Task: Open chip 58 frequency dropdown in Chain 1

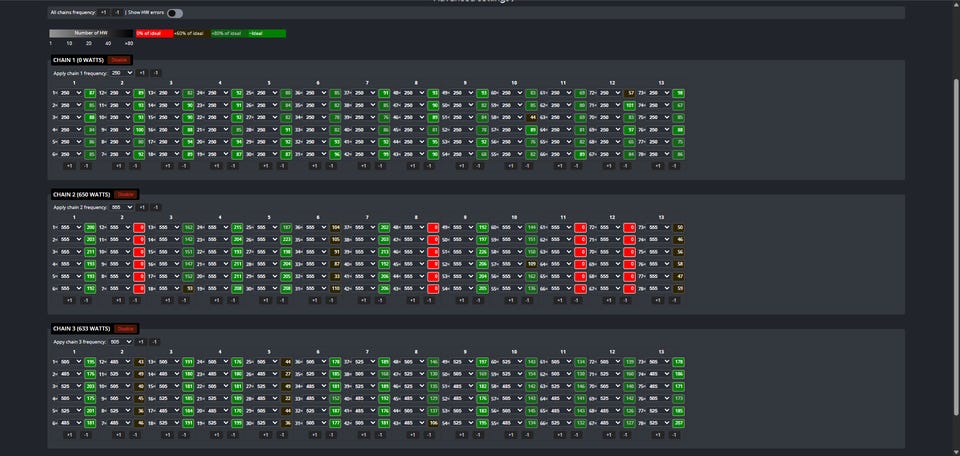Action: click(512, 118)
